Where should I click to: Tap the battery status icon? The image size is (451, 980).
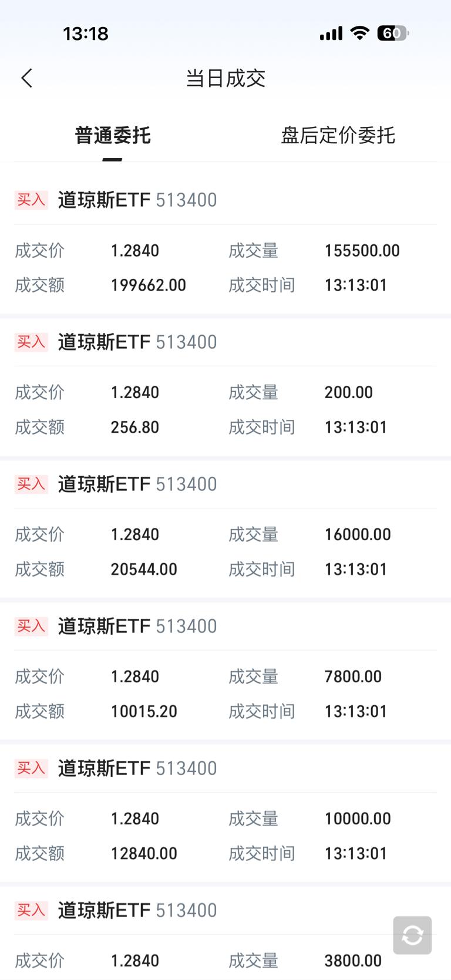(x=393, y=33)
